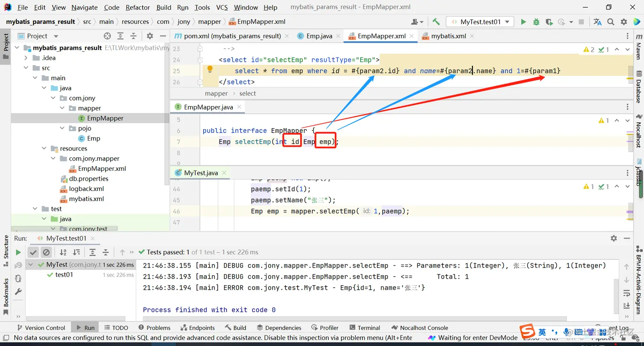Open run configuration MyTest.test01 dropdown
Viewport: 644px width, 346px height.
click(x=480, y=22)
